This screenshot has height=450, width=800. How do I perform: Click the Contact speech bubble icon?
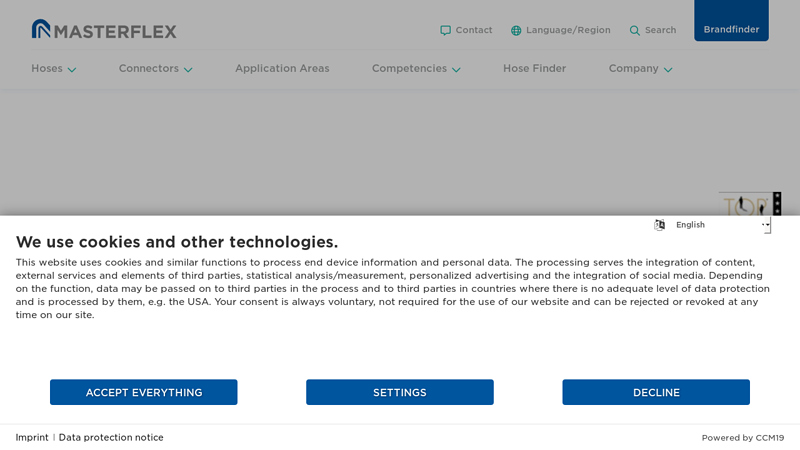(446, 30)
